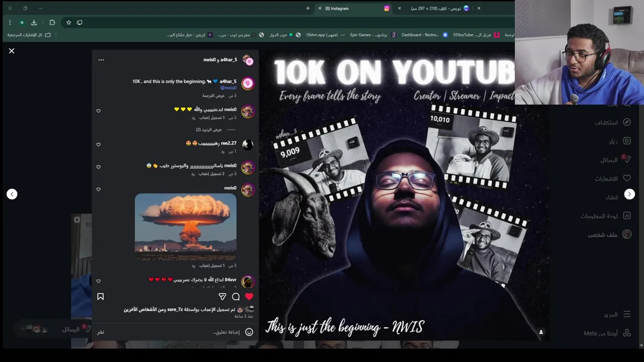Open the حرب الدول bookmark

[281, 35]
